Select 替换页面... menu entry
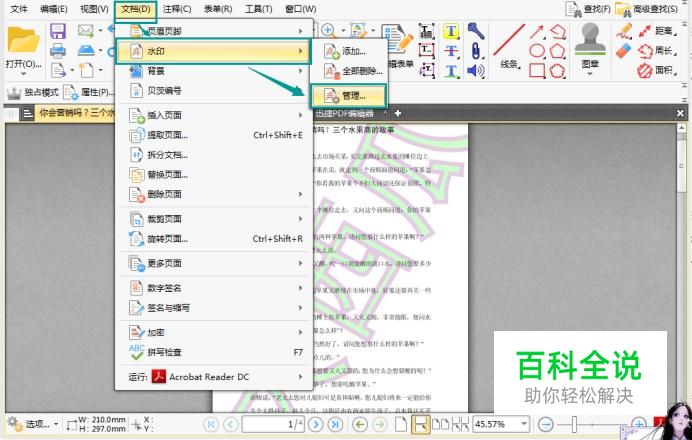 point(214,175)
